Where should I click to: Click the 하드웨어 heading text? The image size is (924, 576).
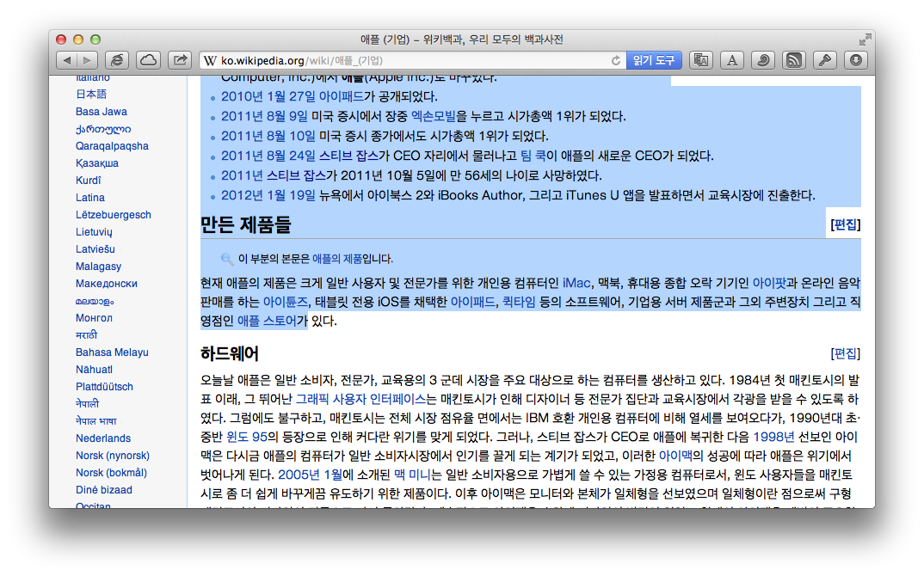coord(229,354)
